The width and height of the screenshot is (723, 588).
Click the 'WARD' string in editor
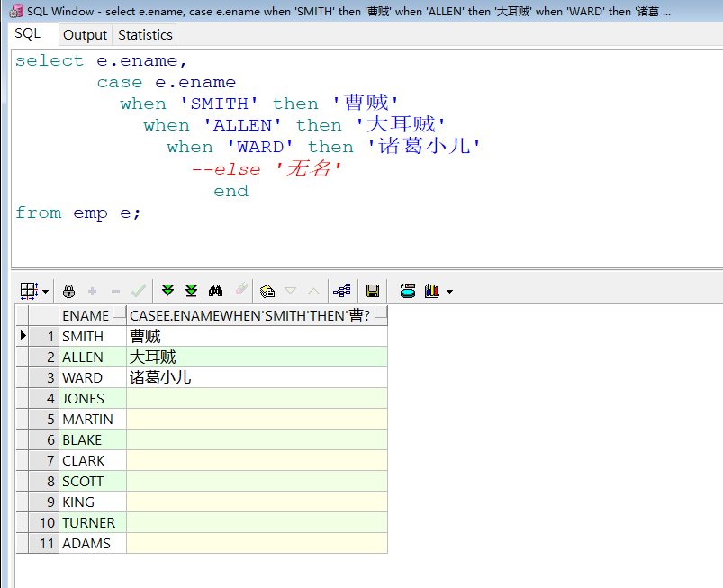point(260,147)
